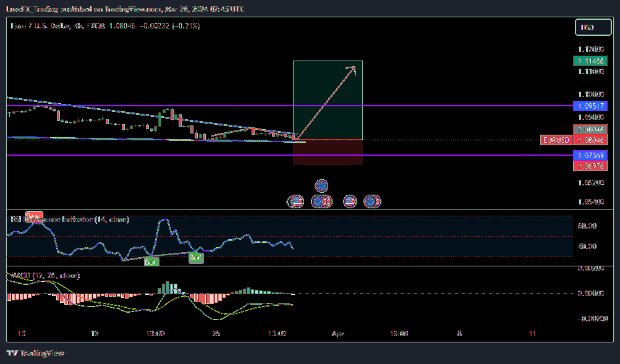This screenshot has height=364, width=620.
Task: Click the 1.11000 price axis label
Action: [591, 72]
